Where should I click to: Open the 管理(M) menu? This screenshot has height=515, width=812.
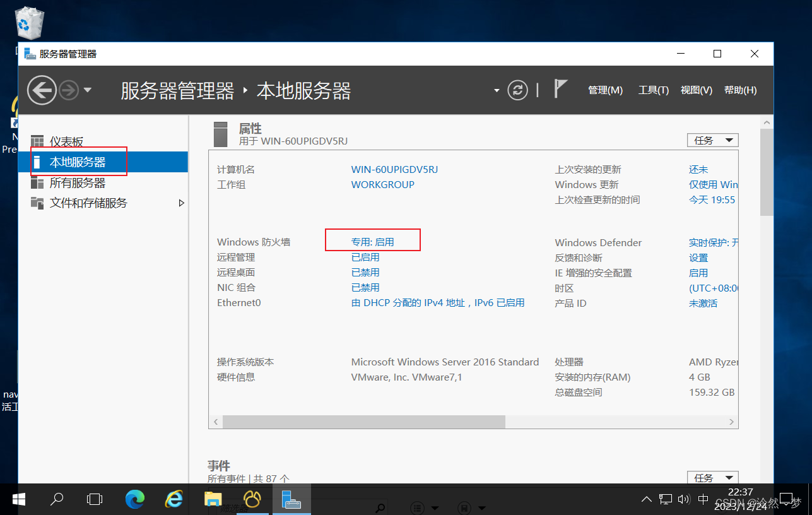[x=605, y=90]
